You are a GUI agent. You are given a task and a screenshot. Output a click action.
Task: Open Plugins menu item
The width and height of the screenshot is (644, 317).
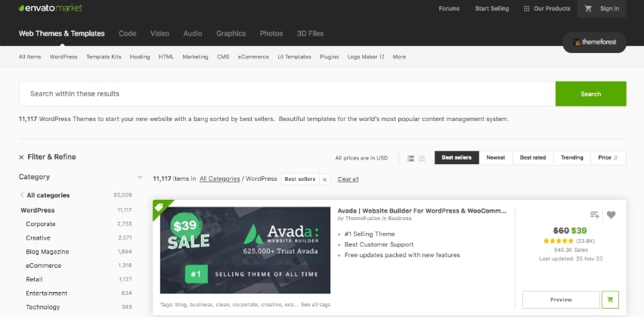tap(329, 57)
